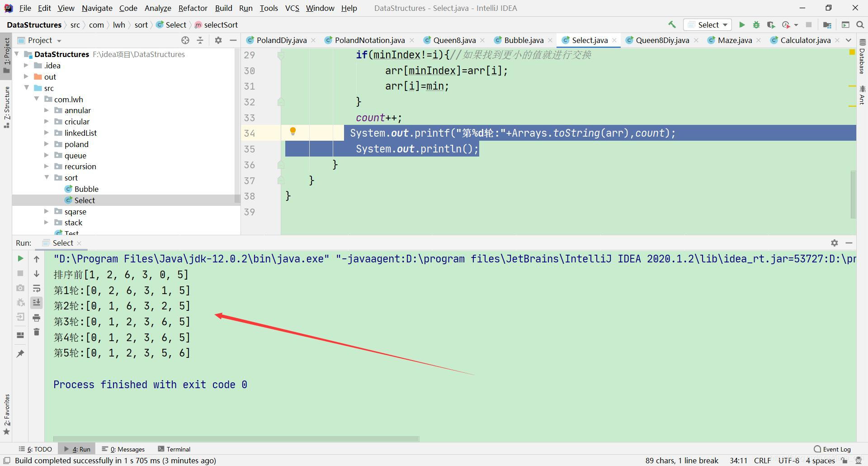
Task: Open the Select run configuration dropdown
Action: tap(708, 25)
